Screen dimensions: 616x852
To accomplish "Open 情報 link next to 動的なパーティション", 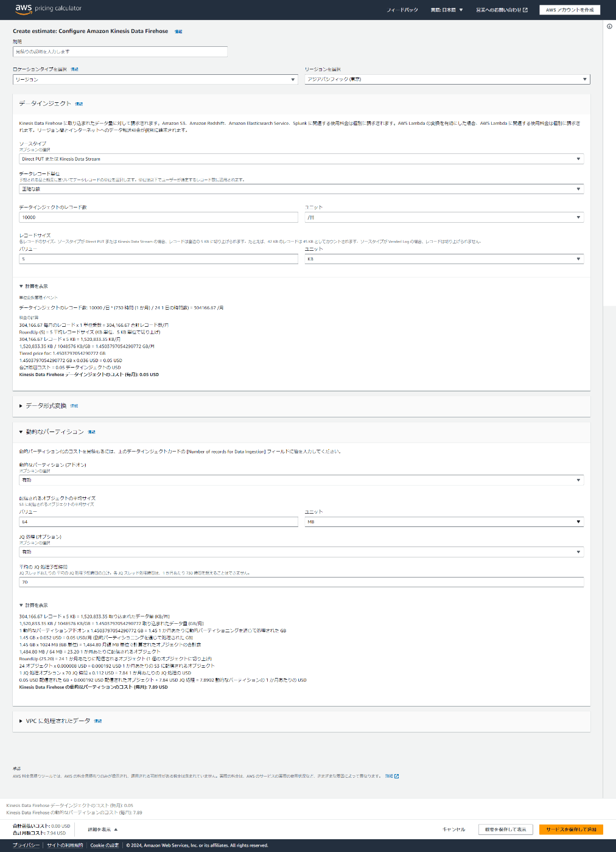I will coord(91,432).
